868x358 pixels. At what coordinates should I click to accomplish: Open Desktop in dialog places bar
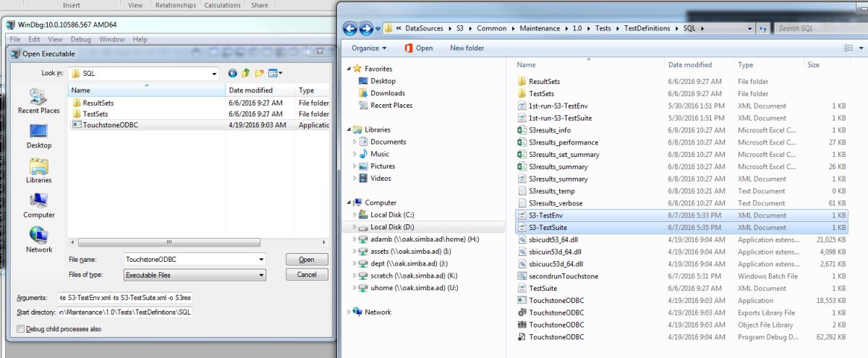click(39, 136)
